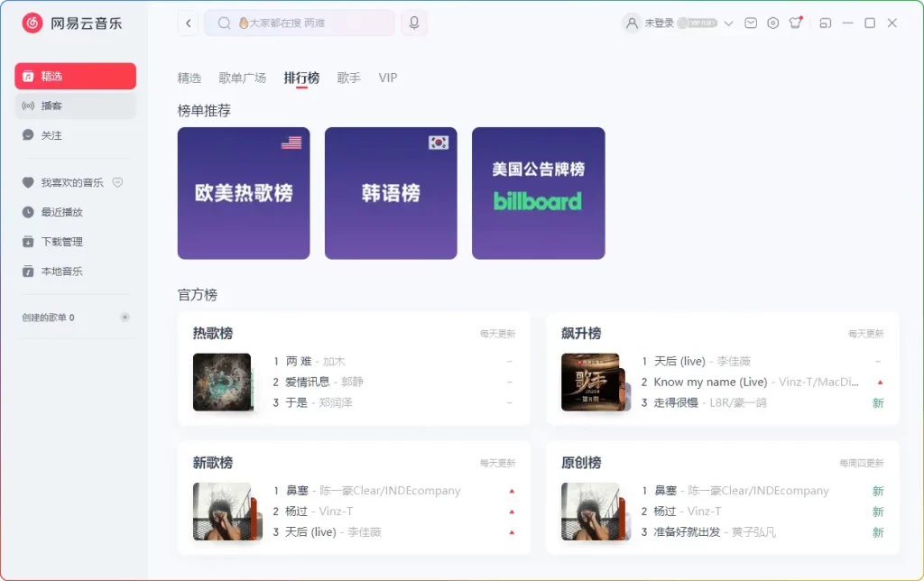Click the 飙升榜 album cover thumbnail
The image size is (924, 581).
[x=590, y=383]
